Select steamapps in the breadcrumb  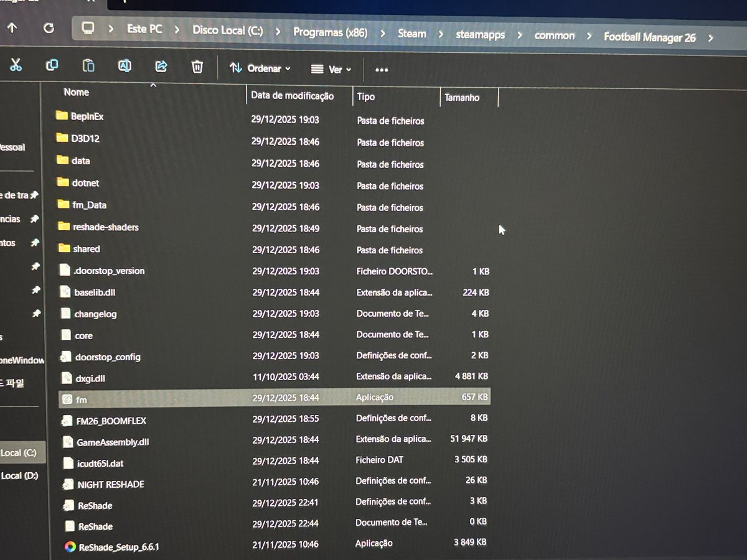(x=479, y=35)
